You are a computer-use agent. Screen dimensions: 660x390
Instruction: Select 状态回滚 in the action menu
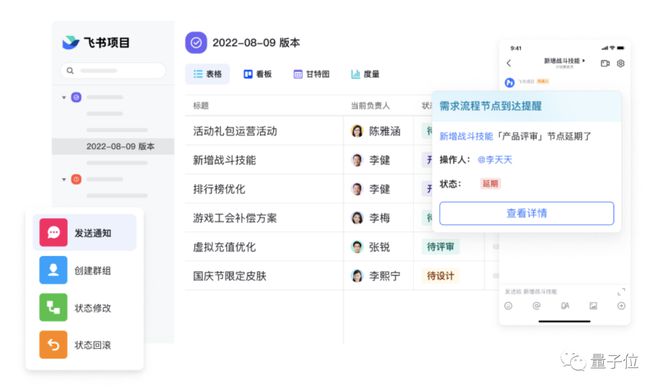coord(85,345)
